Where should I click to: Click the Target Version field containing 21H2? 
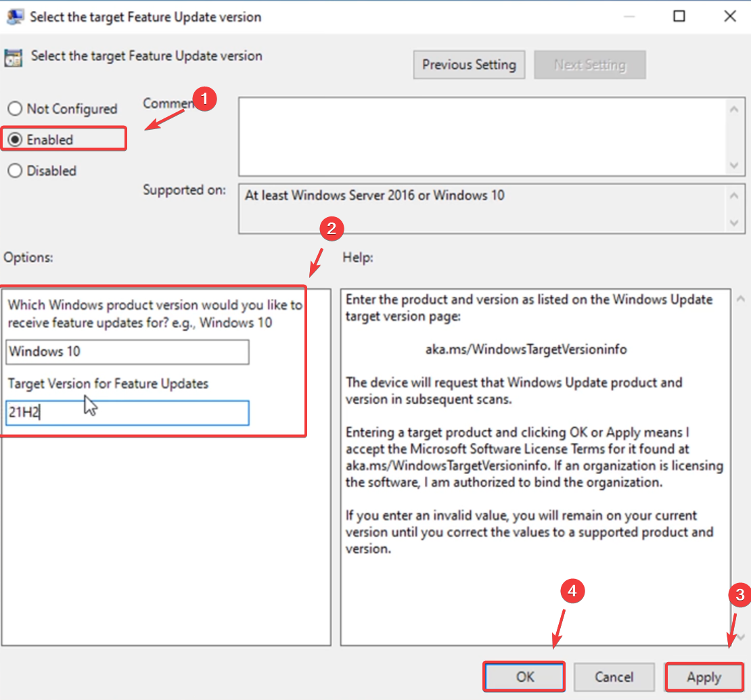click(x=127, y=413)
